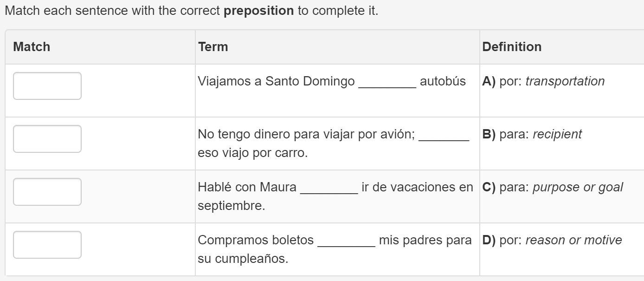Click the blank after 'Hablé con Maura'
Screen dimensions: 644x281
click(329, 189)
